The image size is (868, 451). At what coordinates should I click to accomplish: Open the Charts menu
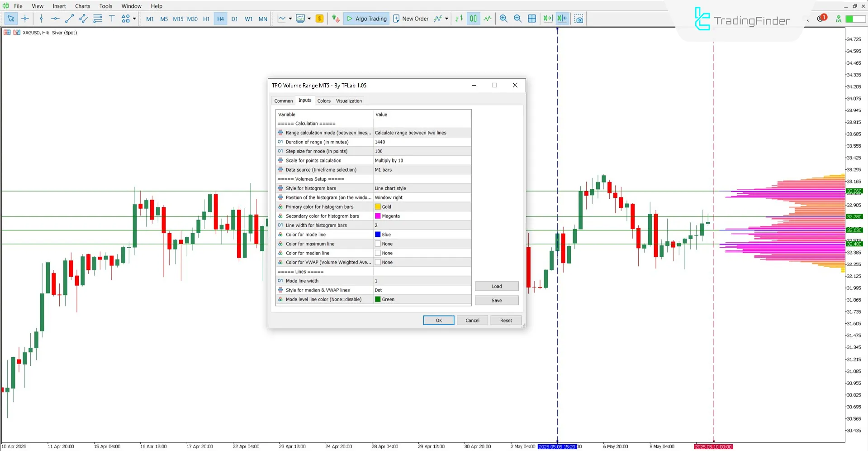(82, 6)
